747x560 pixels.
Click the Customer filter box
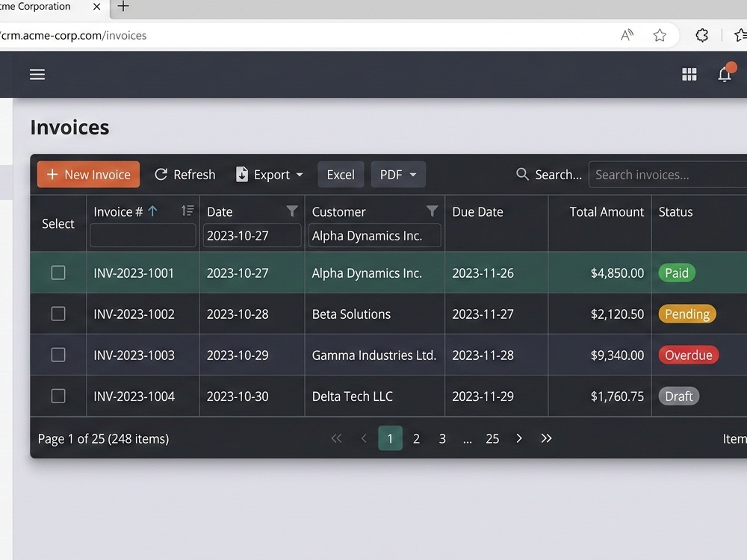click(374, 235)
